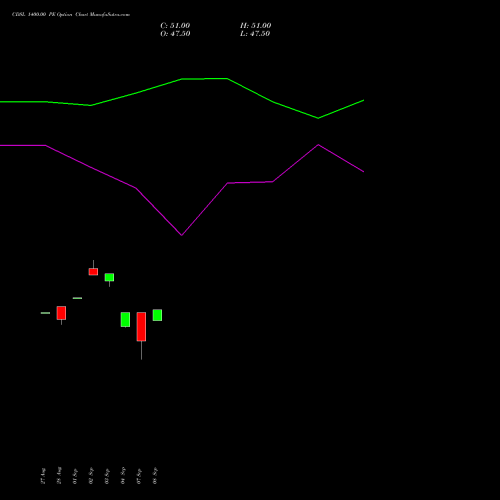The height and width of the screenshot is (500, 500).
Task: Click the open value 'O: 47.50'
Action: tap(175, 34)
